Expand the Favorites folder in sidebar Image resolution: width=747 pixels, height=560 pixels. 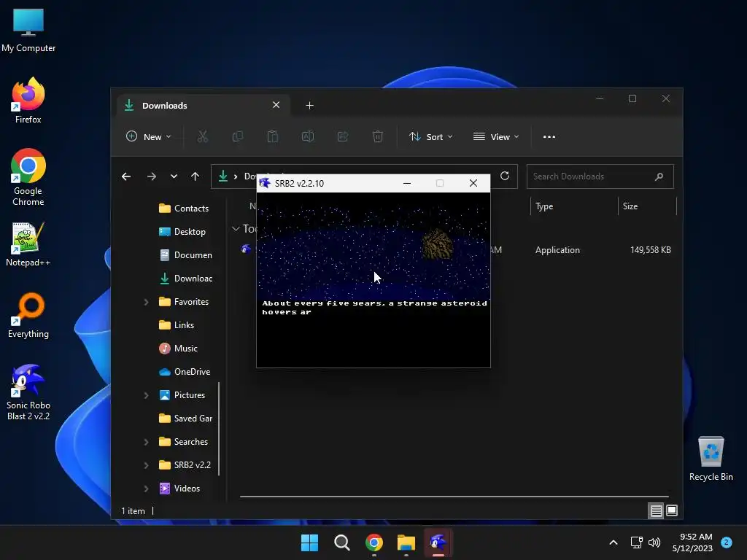tap(146, 302)
